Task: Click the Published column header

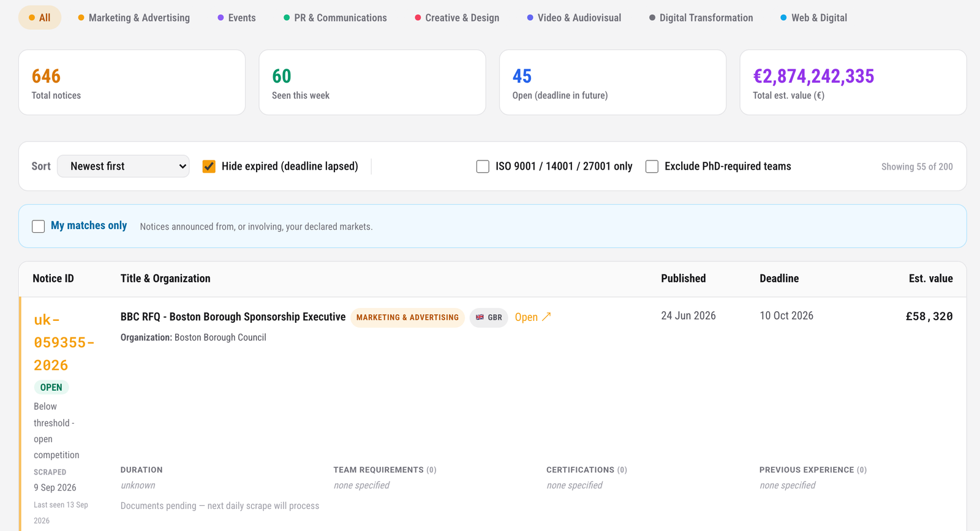Action: (683, 278)
